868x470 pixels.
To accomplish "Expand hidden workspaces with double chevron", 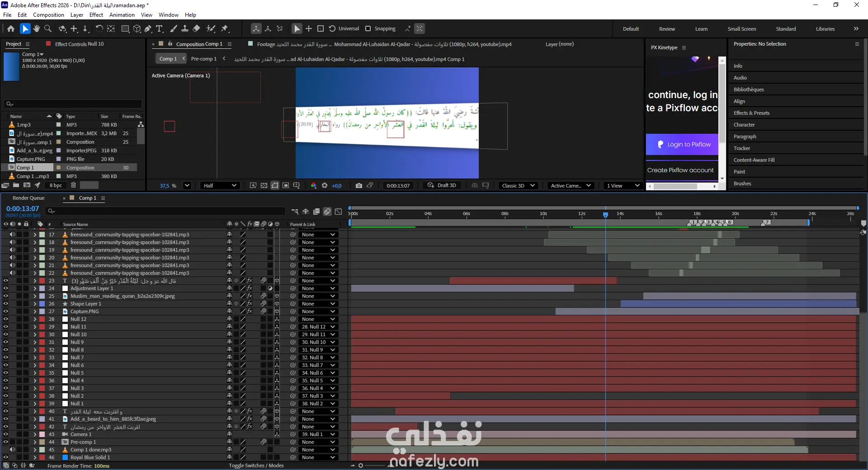I will (856, 28).
